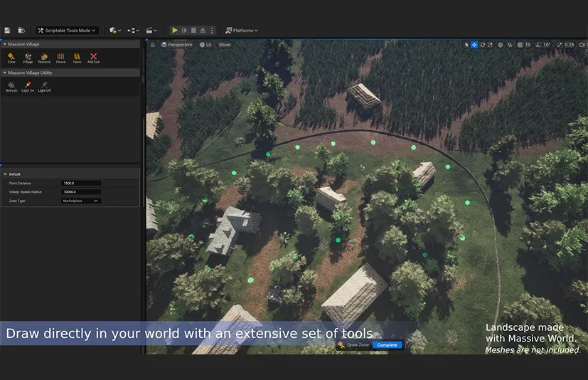Open the content browse icon in toolbar
The width and height of the screenshot is (588, 380).
(x=21, y=31)
